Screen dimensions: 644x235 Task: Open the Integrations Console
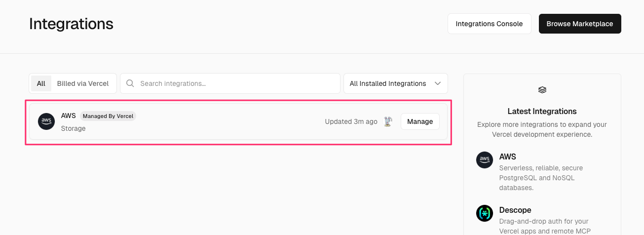click(x=489, y=24)
